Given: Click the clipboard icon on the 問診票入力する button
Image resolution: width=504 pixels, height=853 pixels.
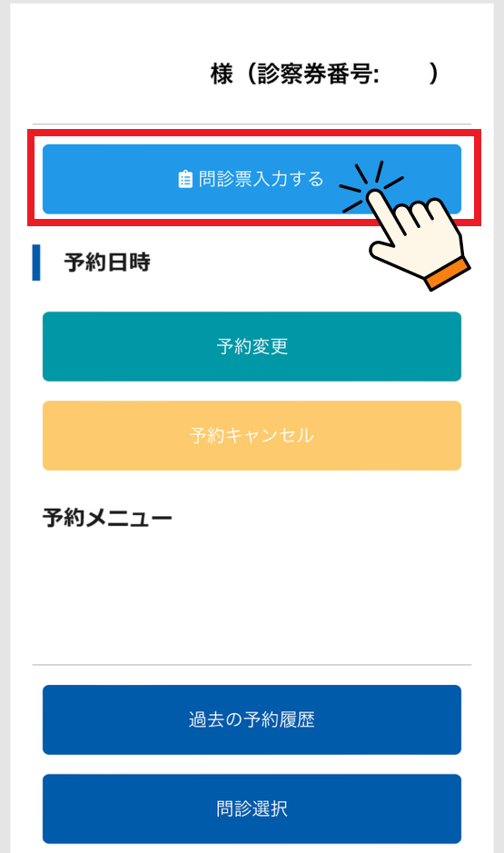Looking at the screenshot, I should (x=185, y=179).
